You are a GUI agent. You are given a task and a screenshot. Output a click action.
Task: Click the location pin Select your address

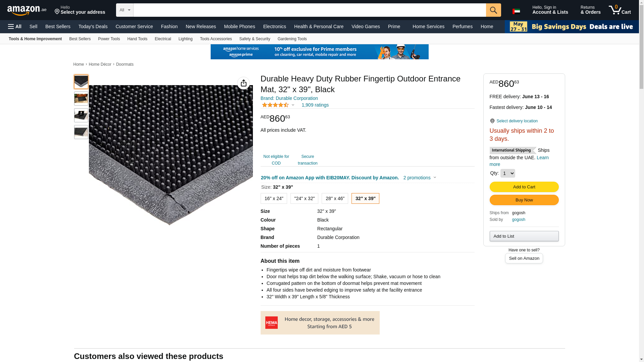point(80,10)
